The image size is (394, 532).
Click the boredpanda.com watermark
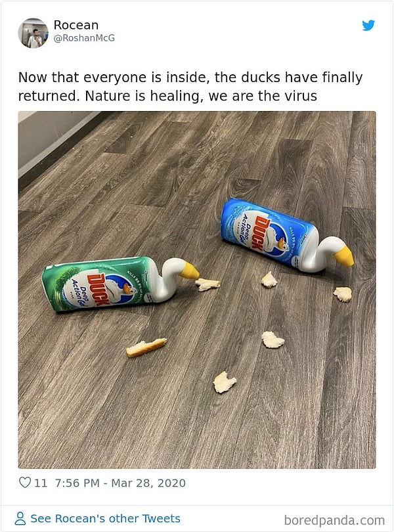(x=334, y=520)
